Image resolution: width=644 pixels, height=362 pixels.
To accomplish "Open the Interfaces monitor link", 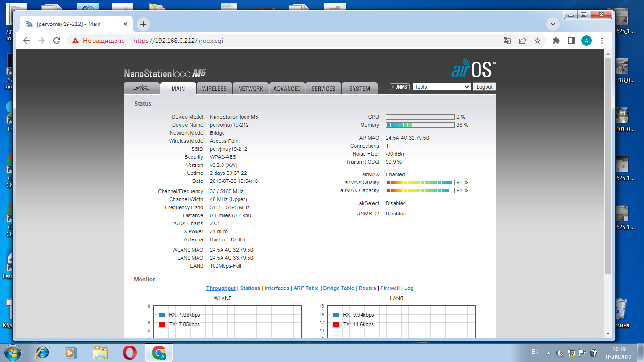I will 277,288.
